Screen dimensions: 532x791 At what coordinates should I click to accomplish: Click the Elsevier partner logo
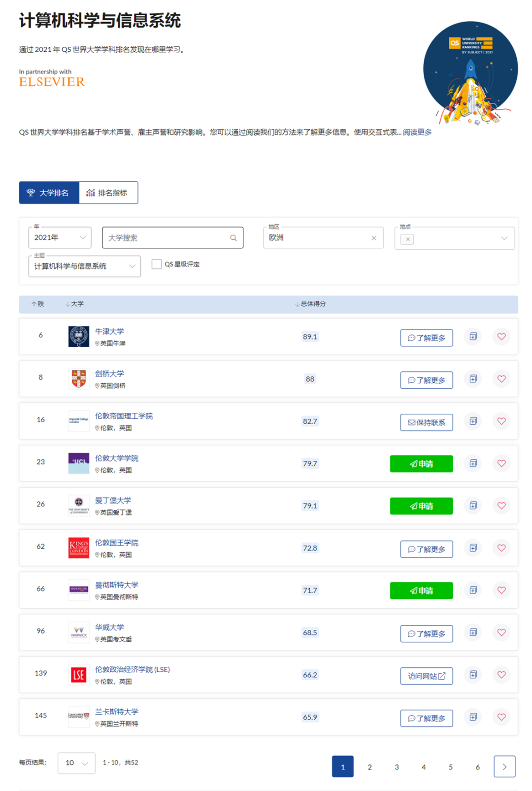[52, 82]
